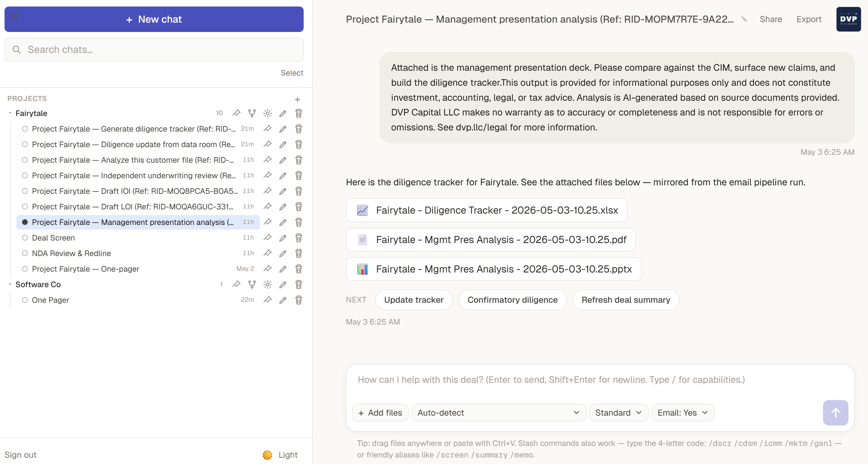Delete the Software Co project
The width and height of the screenshot is (868, 464).
tap(299, 284)
